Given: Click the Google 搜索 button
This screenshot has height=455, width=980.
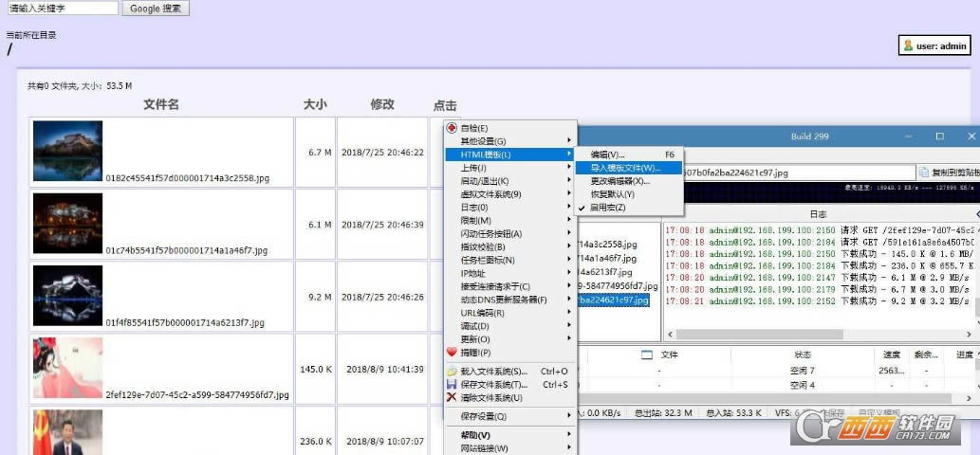Looking at the screenshot, I should coord(156,9).
